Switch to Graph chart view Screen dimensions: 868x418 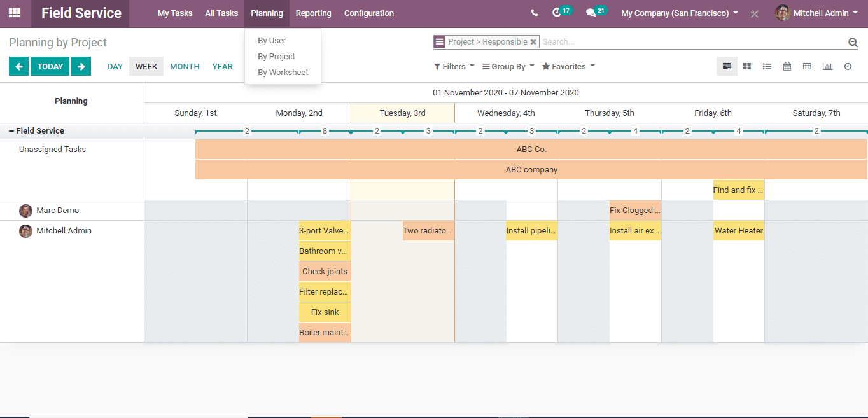point(827,66)
